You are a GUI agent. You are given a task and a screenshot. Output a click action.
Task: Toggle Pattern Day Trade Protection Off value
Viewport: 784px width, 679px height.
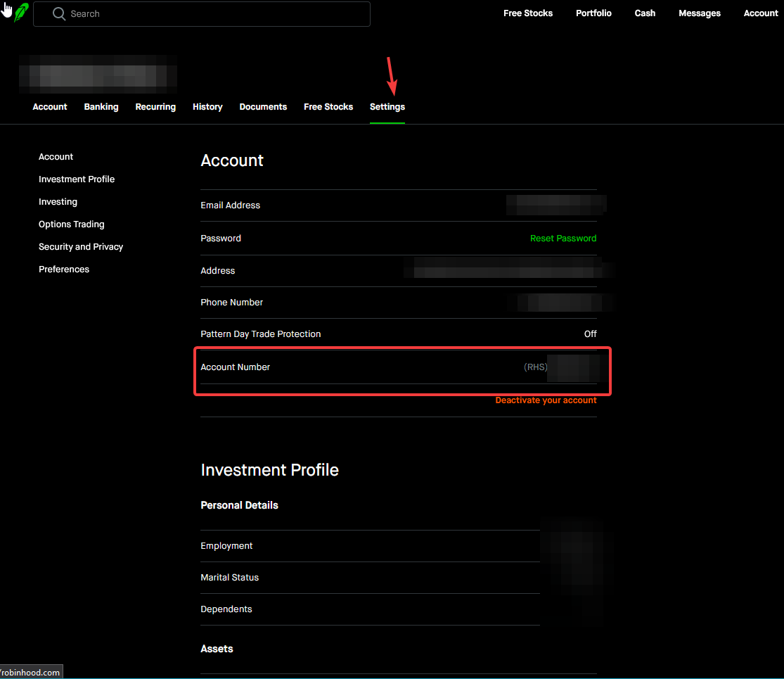click(590, 334)
